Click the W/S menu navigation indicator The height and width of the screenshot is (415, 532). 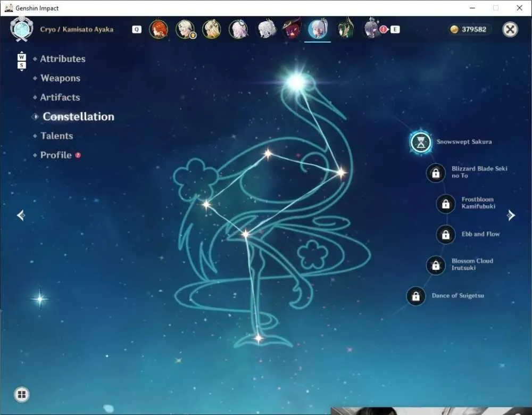[21, 61]
